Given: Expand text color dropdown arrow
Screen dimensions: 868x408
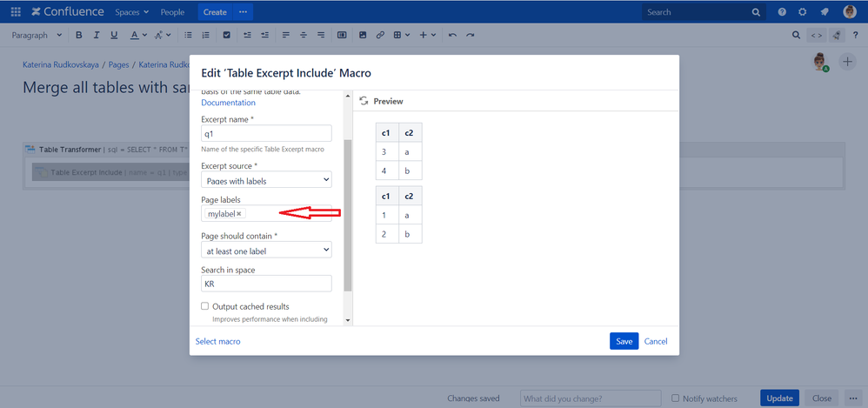Looking at the screenshot, I should tap(144, 35).
